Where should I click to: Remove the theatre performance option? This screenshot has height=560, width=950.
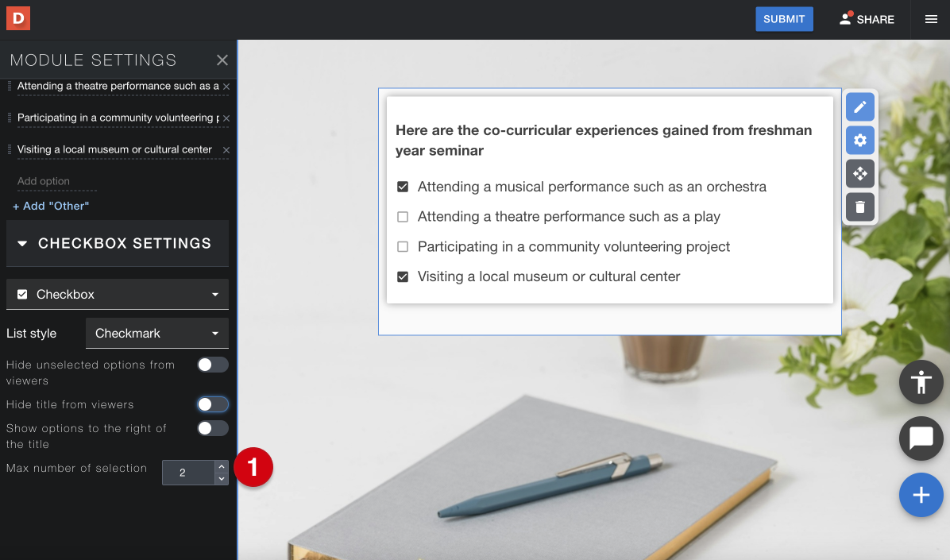tap(226, 87)
